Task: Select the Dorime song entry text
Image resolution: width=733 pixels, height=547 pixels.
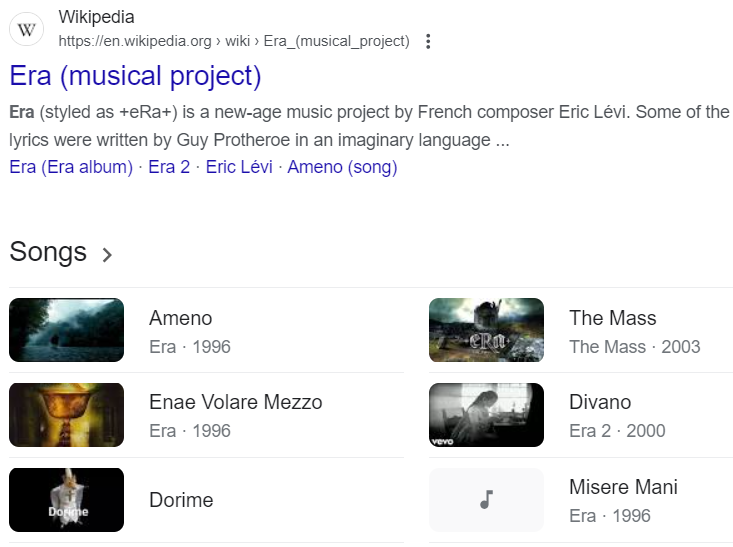Action: [x=181, y=500]
